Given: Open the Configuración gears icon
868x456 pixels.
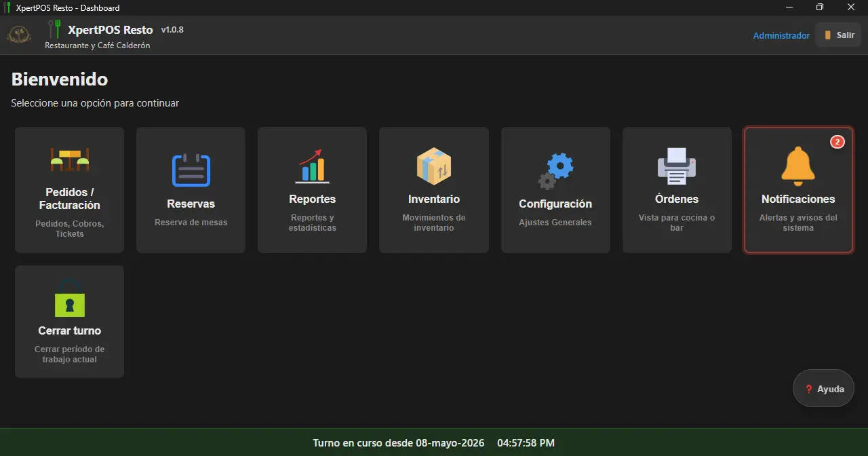Looking at the screenshot, I should (555, 171).
